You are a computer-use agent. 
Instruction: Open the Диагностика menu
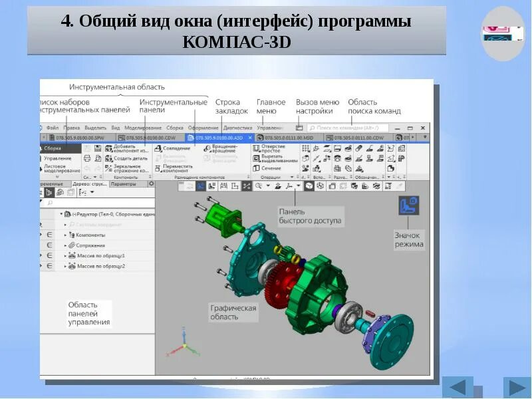click(237, 128)
